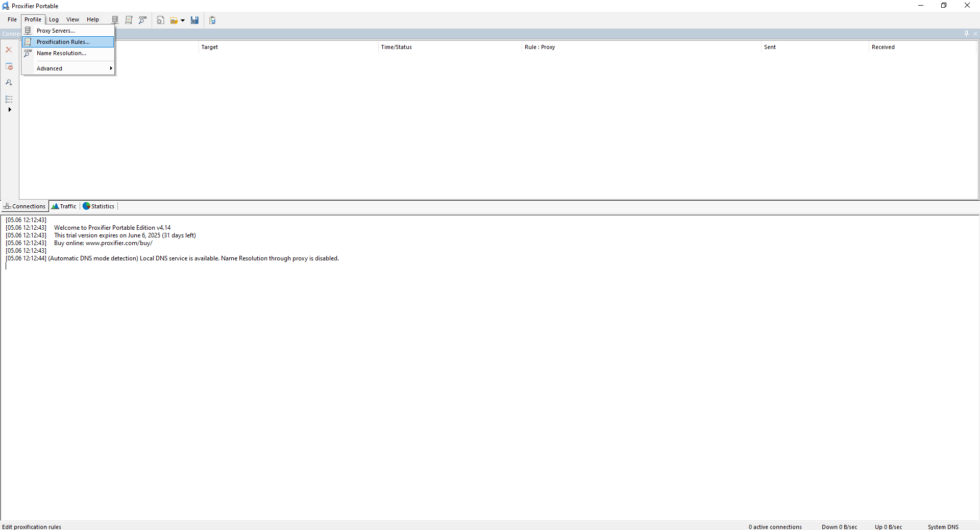This screenshot has height=530, width=980.
Task: Click the Proxy Servers toolbar icon
Action: (x=115, y=20)
